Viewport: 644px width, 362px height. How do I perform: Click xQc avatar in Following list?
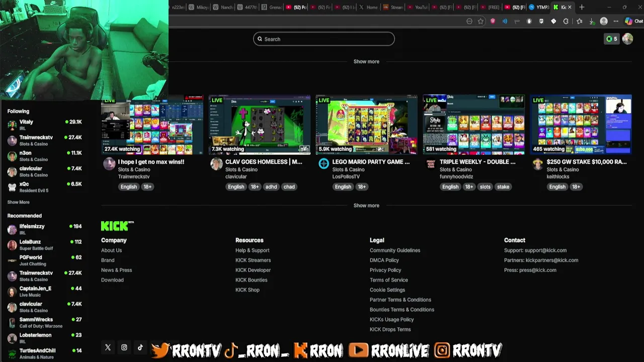(12, 187)
